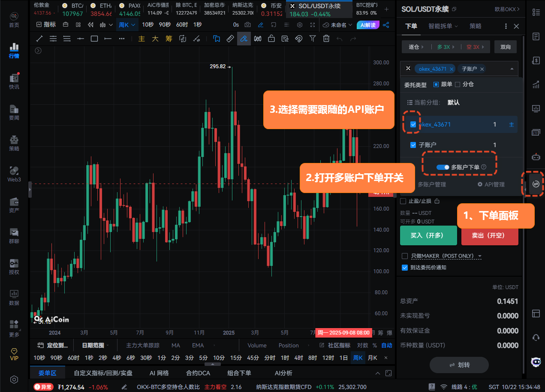Toggle the okex_43671 account checkbox

click(x=413, y=124)
